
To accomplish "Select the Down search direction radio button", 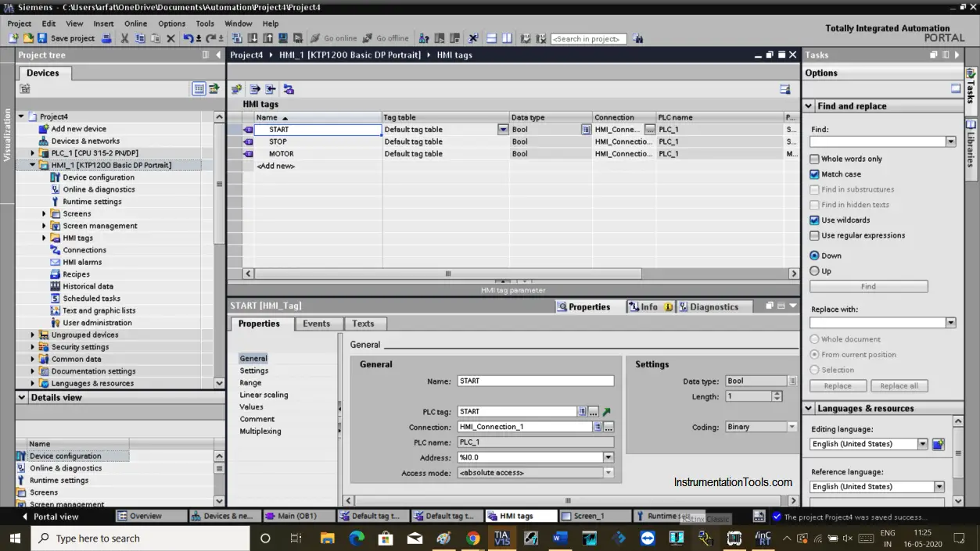I will pyautogui.click(x=815, y=256).
